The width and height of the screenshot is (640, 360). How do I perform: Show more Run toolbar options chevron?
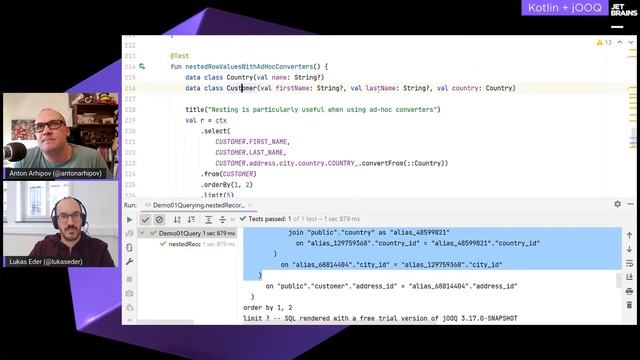pyautogui.click(x=233, y=220)
